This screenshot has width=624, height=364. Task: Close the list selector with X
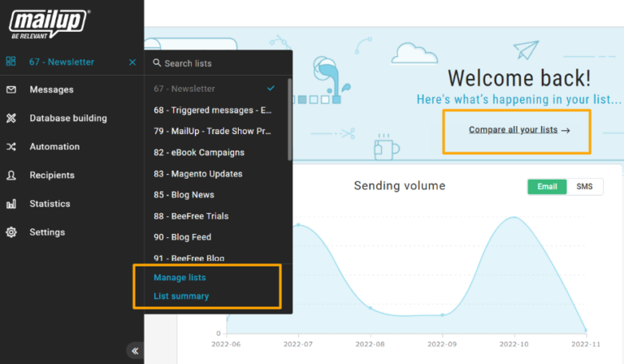pos(132,63)
